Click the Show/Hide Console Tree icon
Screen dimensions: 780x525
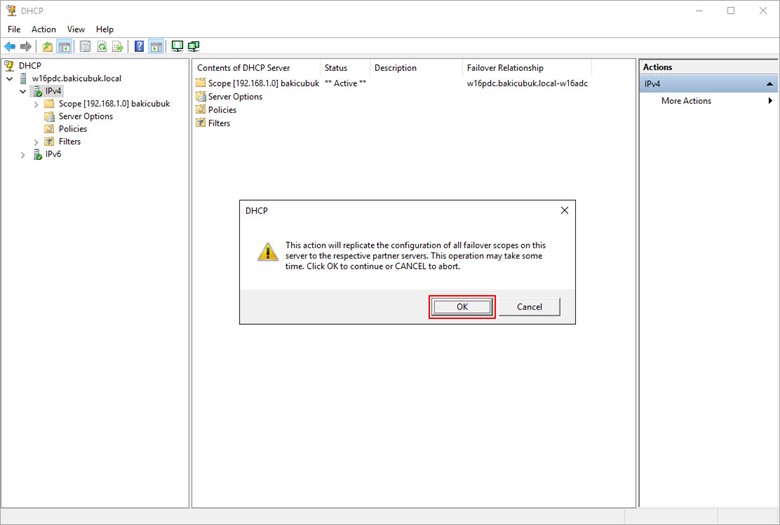[x=64, y=46]
